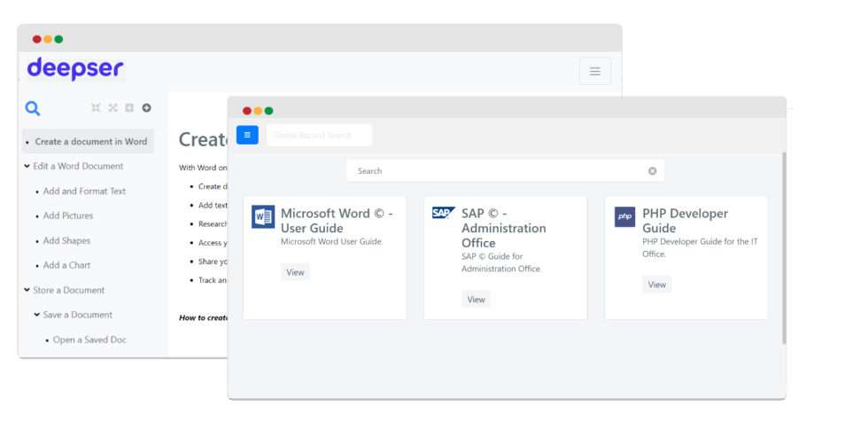
Task: Click 'PHP Developer Guide for the IT Office.' text
Action: pos(700,247)
